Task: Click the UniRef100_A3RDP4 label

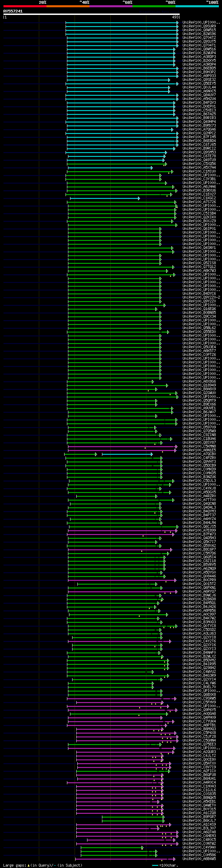Action: (199, 64)
